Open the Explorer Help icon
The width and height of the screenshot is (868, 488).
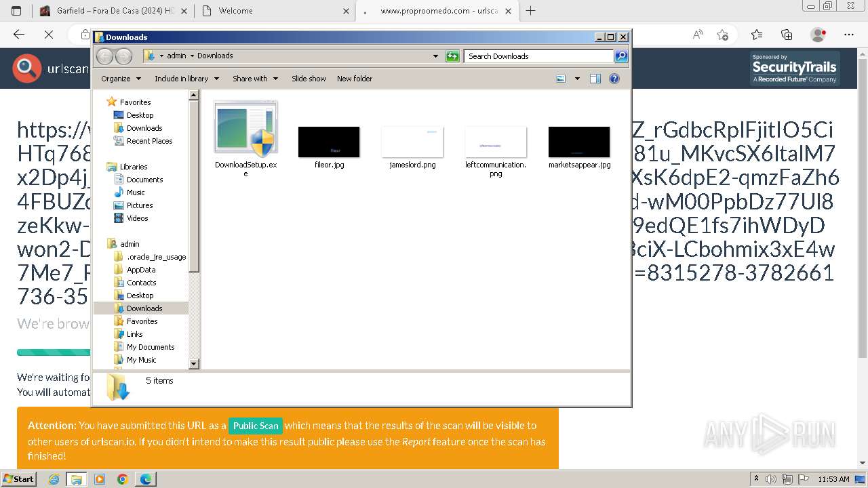coord(614,79)
